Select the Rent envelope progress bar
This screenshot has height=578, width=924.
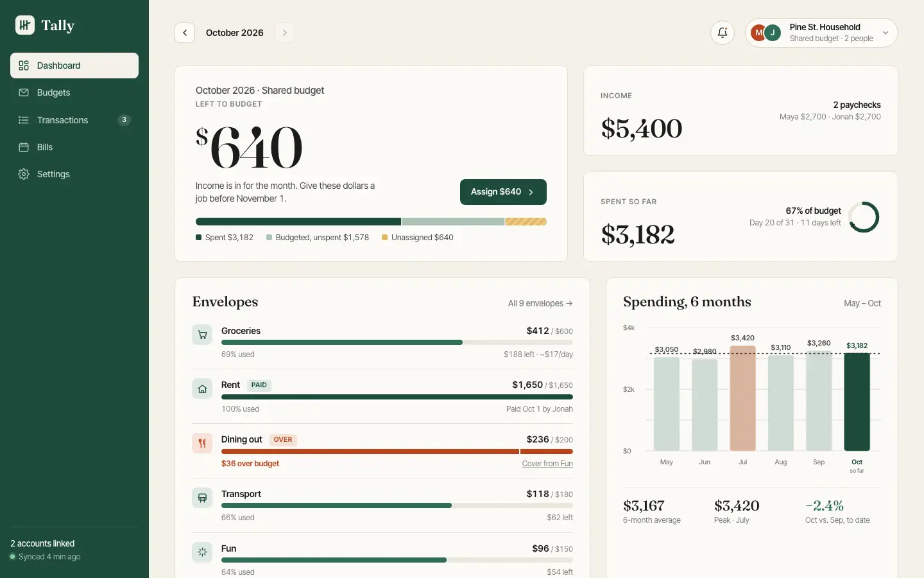397,397
